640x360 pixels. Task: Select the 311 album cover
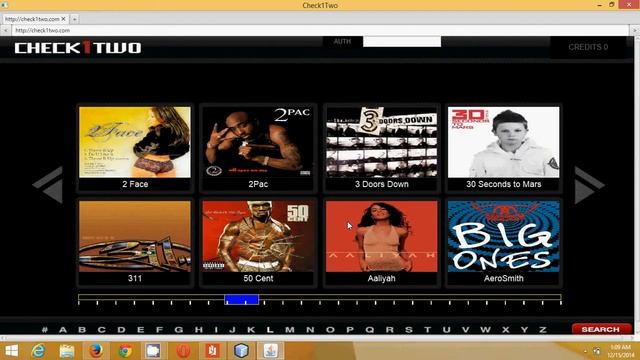pyautogui.click(x=135, y=236)
